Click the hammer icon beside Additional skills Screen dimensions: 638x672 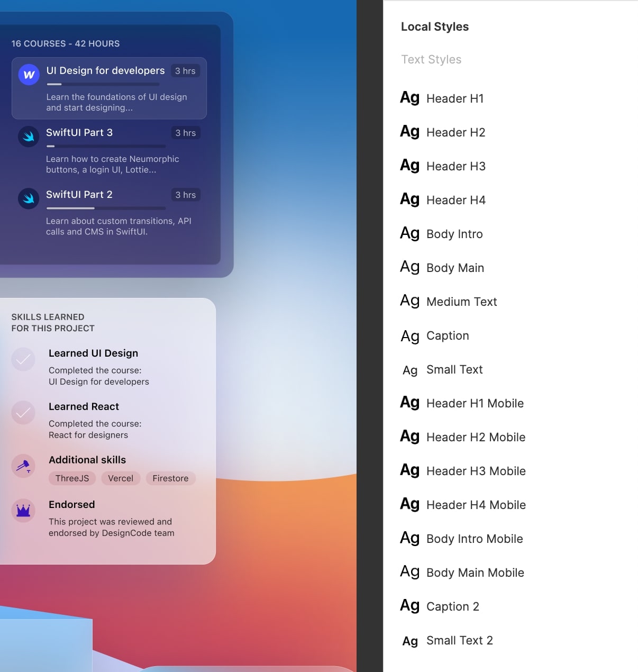pos(23,466)
